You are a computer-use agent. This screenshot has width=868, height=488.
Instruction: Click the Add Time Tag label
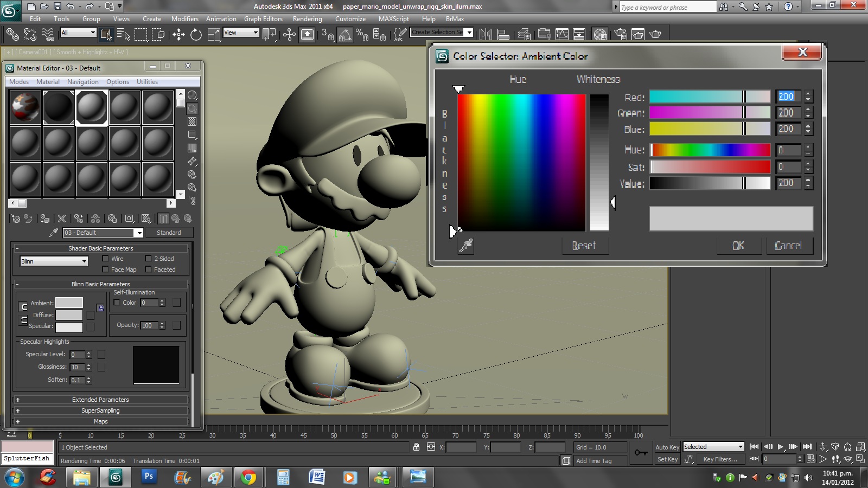[x=593, y=461]
